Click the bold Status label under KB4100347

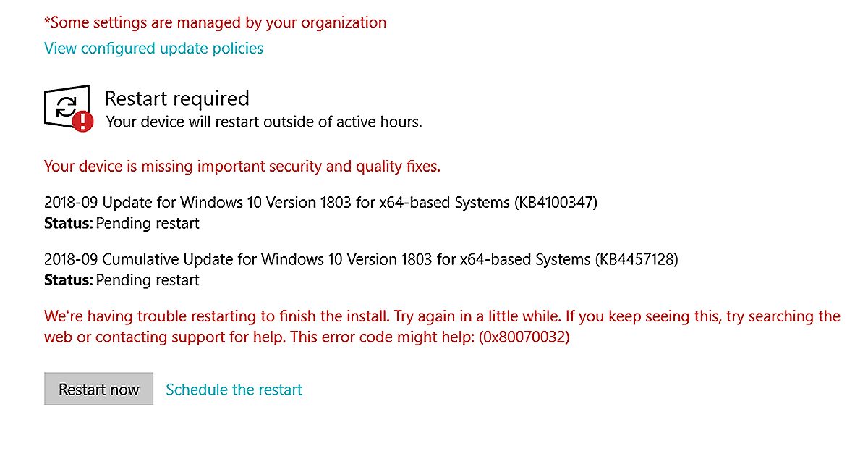click(68, 223)
